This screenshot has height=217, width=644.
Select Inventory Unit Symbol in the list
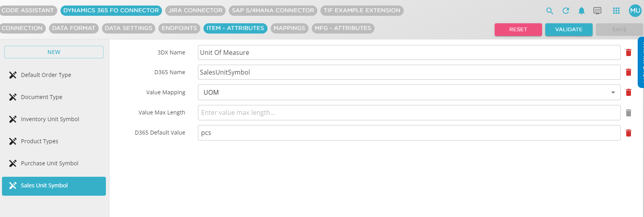click(50, 119)
